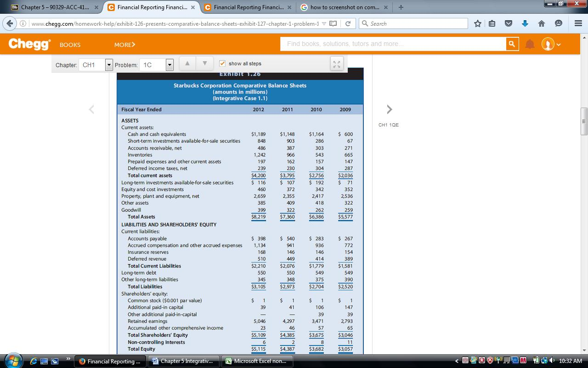Go to the next problem with down arrow
The image size is (588, 368).
tap(205, 63)
